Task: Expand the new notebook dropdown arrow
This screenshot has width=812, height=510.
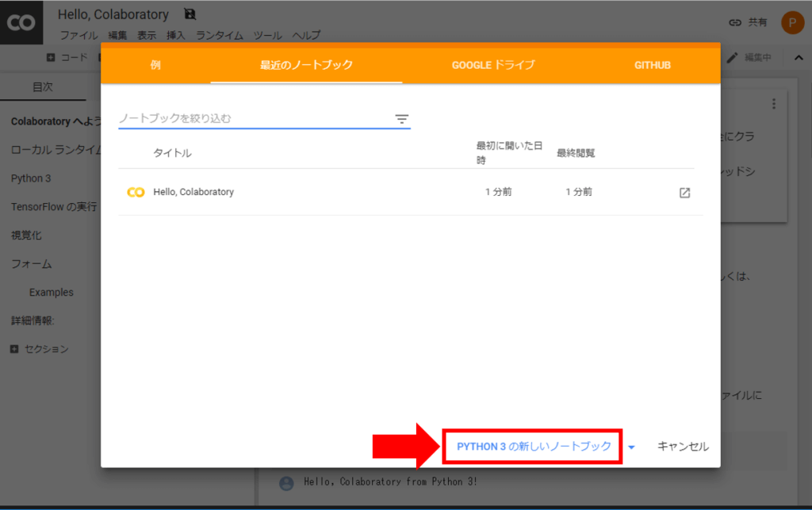Action: (x=631, y=447)
